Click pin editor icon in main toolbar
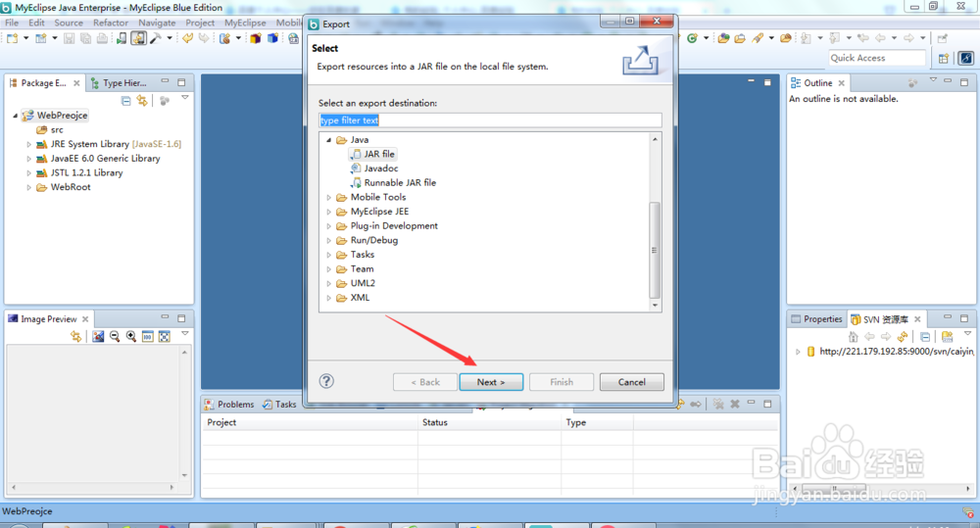The image size is (980, 528). (x=943, y=39)
